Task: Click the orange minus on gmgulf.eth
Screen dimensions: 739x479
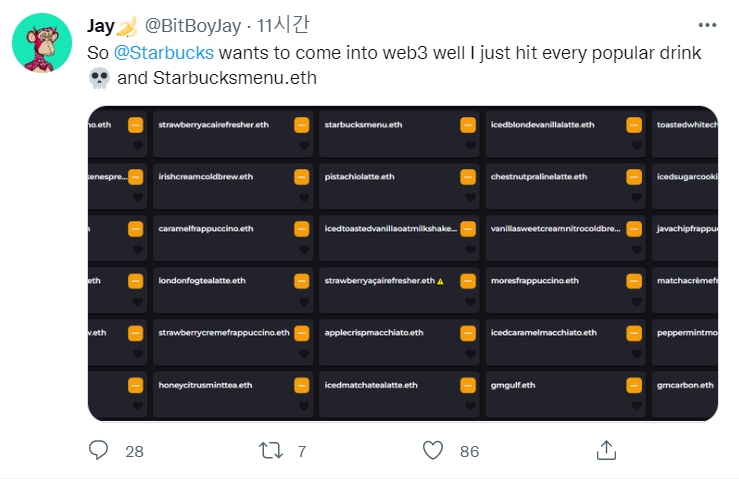Action: [633, 385]
